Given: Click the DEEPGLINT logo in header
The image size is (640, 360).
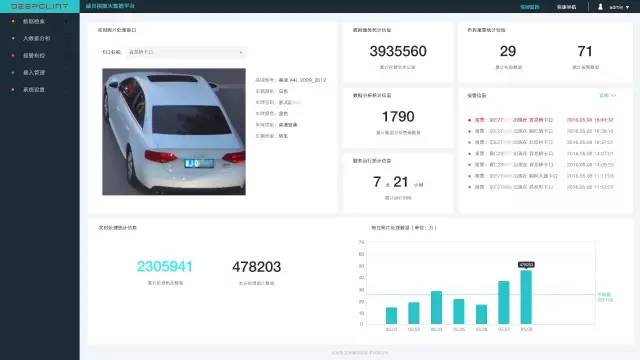Looking at the screenshot, I should point(39,6).
